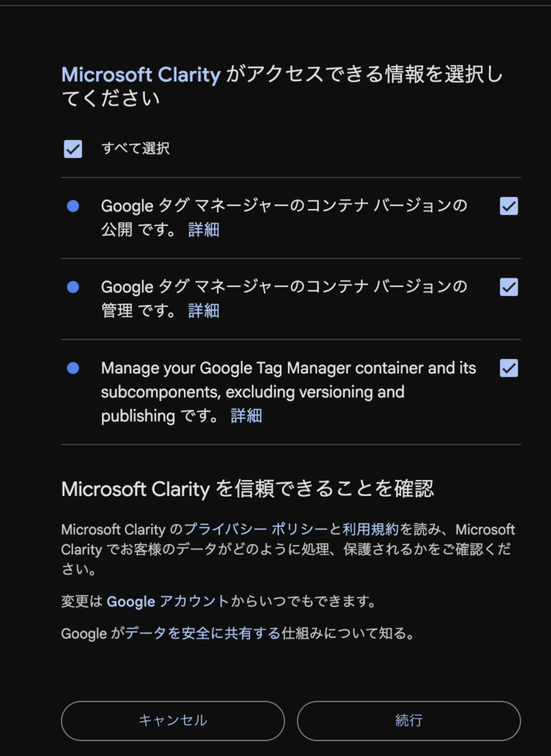The image size is (551, 756).
Task: Click the すべて選択 label text
Action: click(x=135, y=148)
